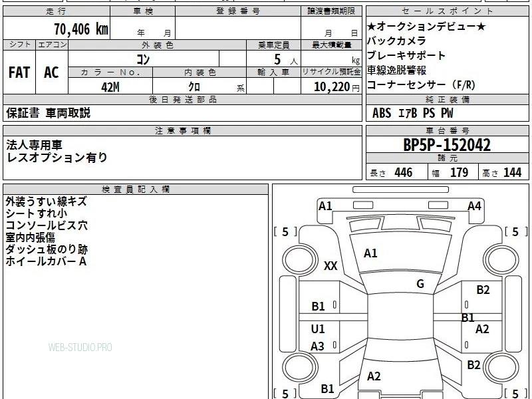Viewport: 532px width, 399px height.
Task: Select the 外装色 header
Action: pos(157,45)
